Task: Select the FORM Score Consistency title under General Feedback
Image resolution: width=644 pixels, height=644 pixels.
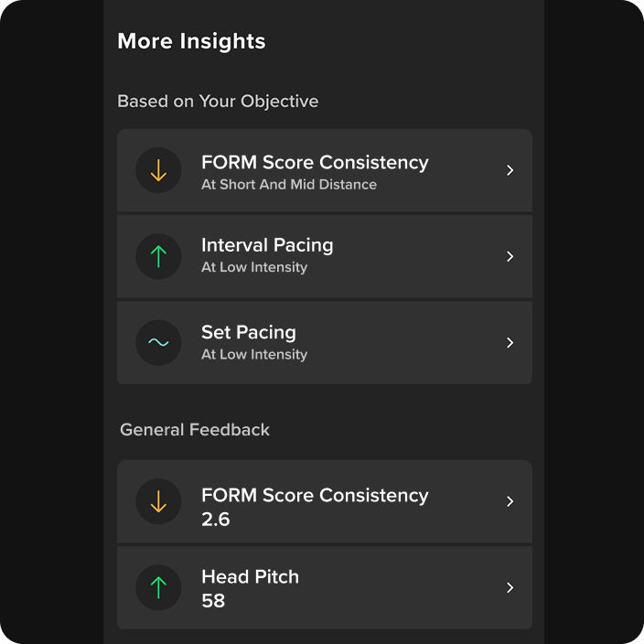Action: tap(315, 495)
